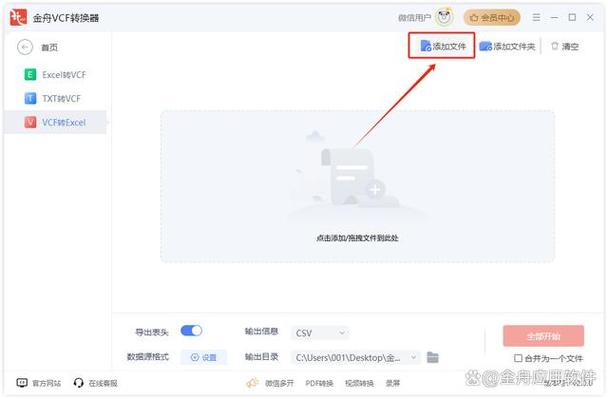Open the PDF转换 link
Viewport: 608px width, 399px height.
click(319, 383)
